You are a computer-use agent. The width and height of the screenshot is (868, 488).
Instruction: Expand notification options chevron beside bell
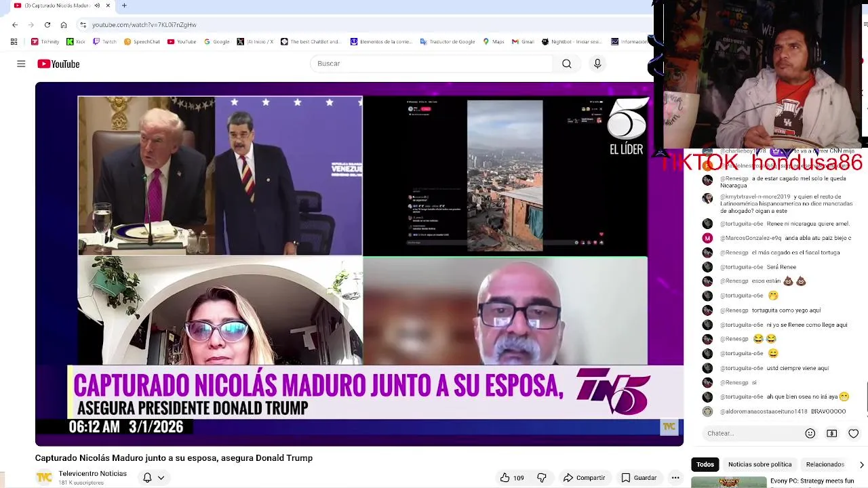tap(161, 478)
